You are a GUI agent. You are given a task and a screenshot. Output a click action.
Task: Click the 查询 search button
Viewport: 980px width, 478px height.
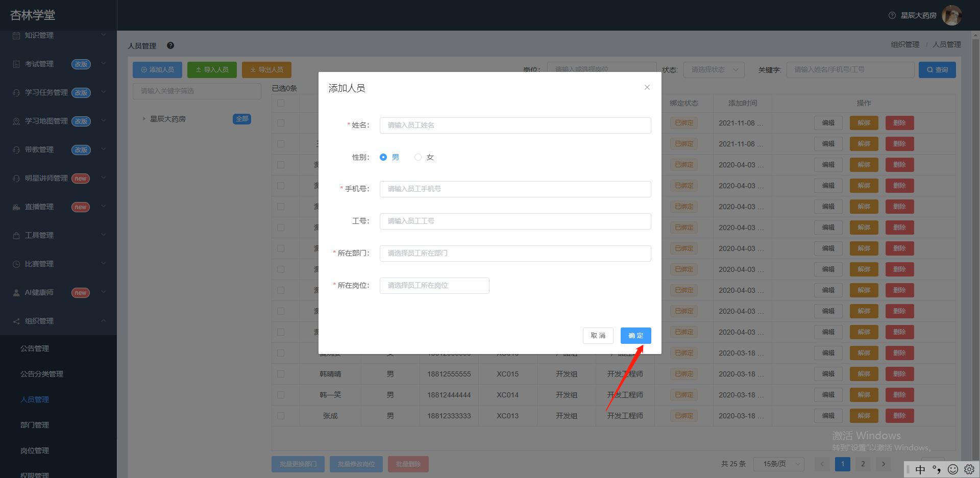937,70
